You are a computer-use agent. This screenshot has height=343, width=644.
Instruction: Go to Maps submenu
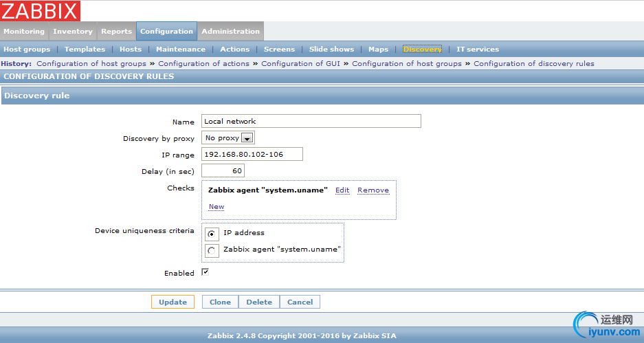[x=378, y=49]
